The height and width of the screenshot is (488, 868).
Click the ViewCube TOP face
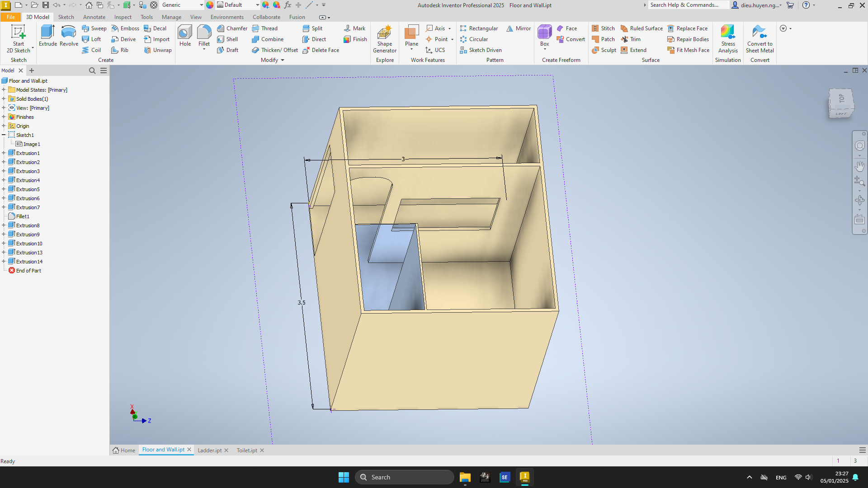click(x=841, y=98)
